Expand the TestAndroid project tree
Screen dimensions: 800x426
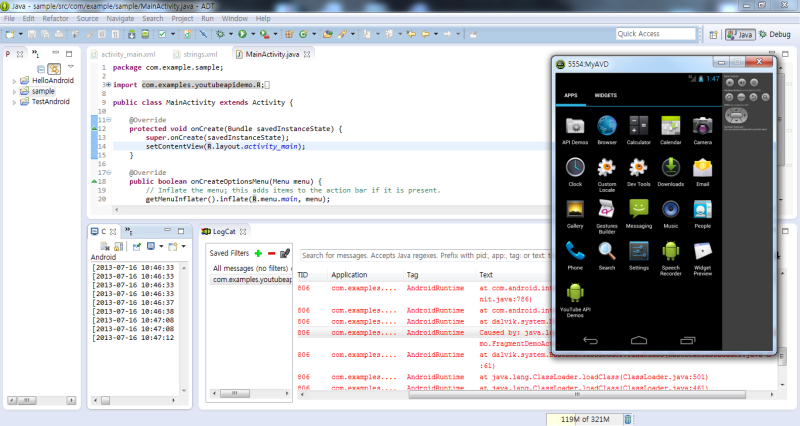point(14,103)
